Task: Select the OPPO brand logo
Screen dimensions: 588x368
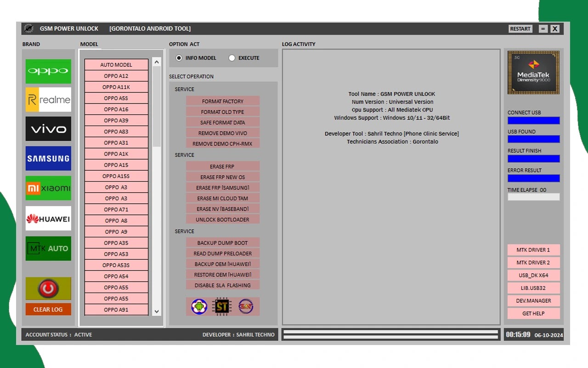Action: point(48,71)
